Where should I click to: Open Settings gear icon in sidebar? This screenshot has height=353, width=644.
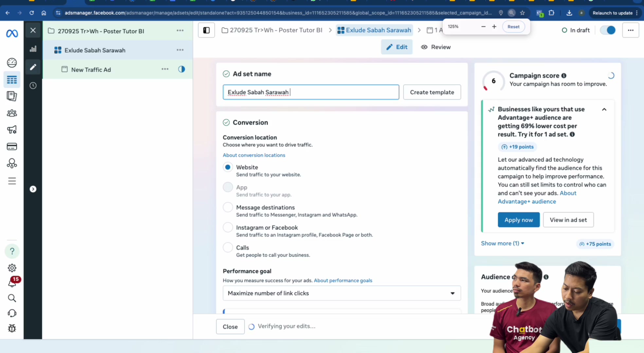[x=12, y=268]
